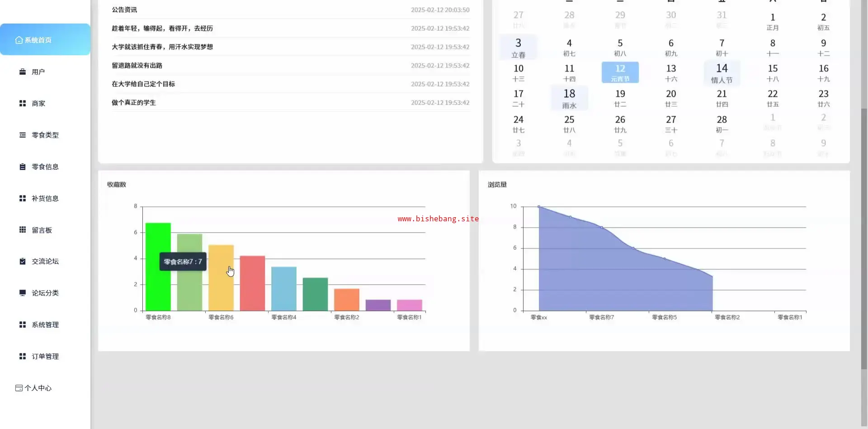Click the table icon next to 留言板
This screenshot has width=868, height=429.
click(23, 230)
